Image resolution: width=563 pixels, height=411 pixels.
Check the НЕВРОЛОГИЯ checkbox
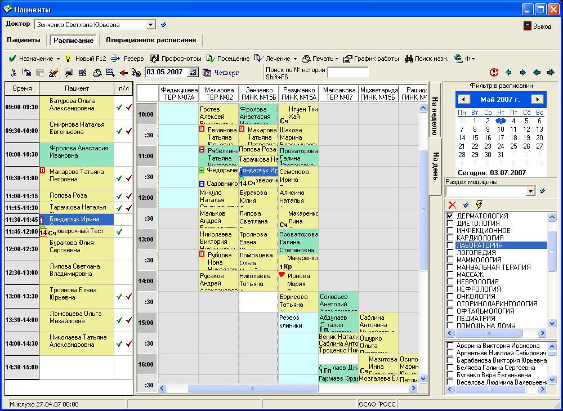[450, 282]
